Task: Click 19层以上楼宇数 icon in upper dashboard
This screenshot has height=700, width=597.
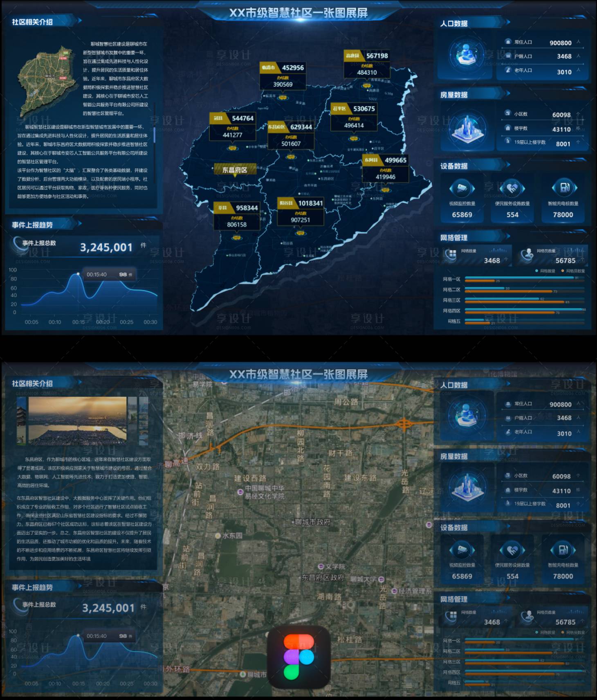Action: [x=508, y=141]
